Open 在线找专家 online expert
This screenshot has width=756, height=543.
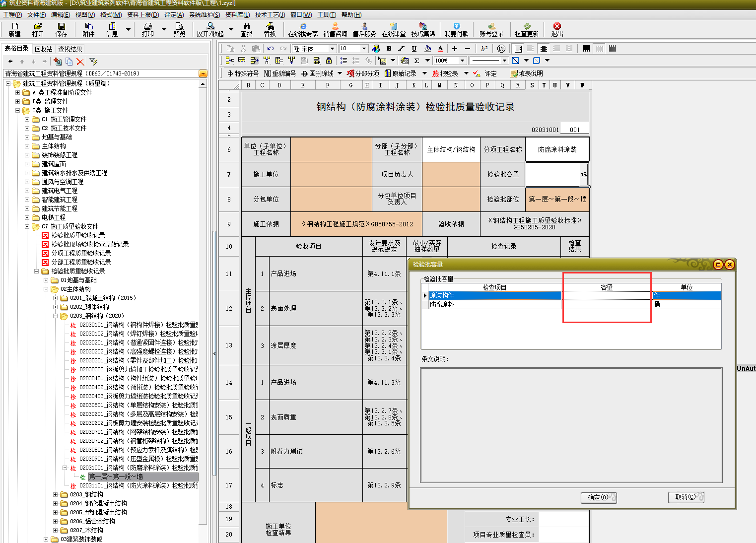click(x=303, y=30)
